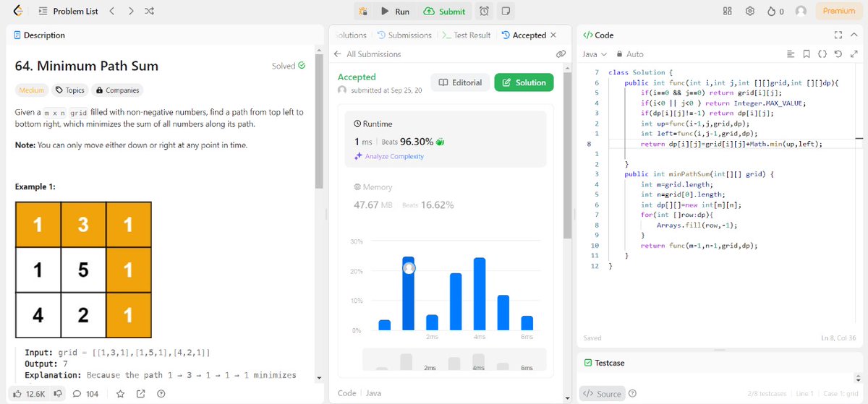Screen dimensions: 868x404
Task: Open the Editorial button
Action: (460, 82)
